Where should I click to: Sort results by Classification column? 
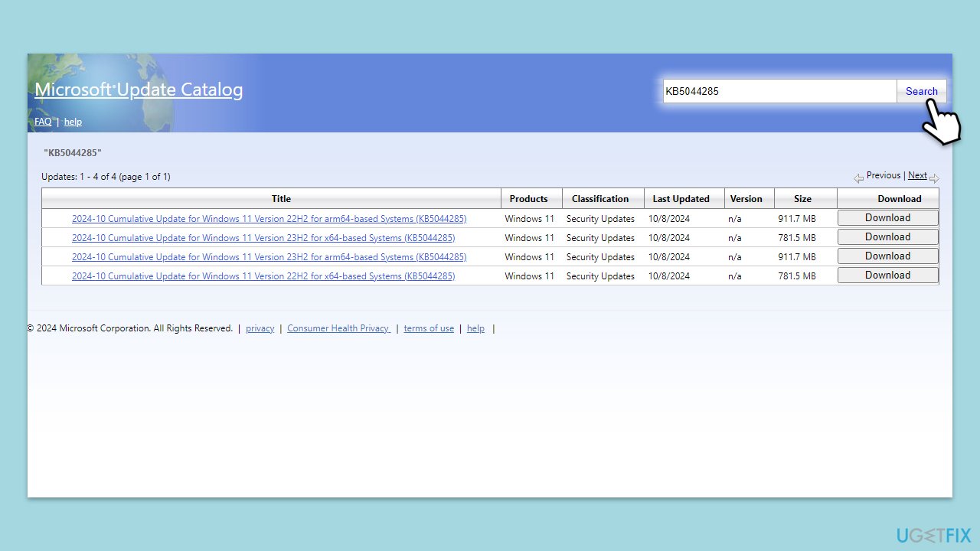pyautogui.click(x=600, y=199)
